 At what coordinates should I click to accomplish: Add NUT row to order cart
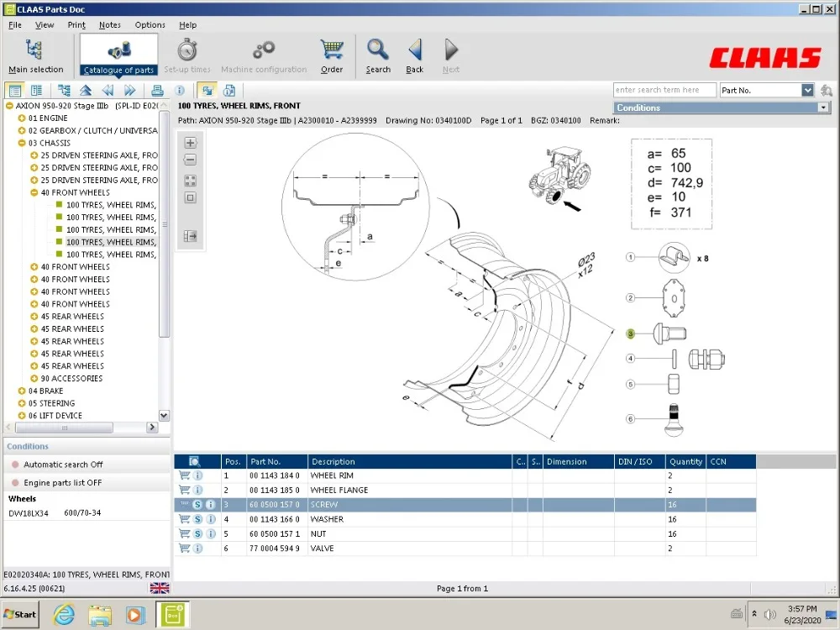pyautogui.click(x=184, y=533)
